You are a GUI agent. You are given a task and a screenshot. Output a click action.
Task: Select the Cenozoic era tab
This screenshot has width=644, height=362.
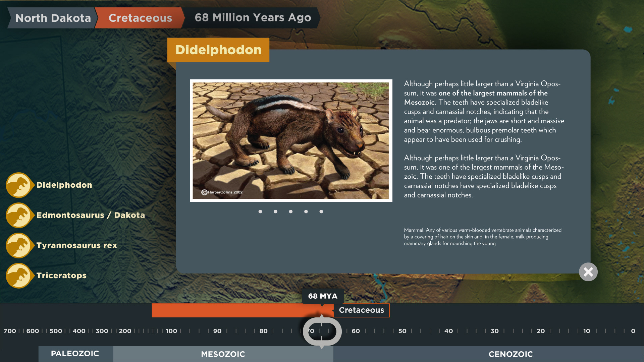pos(488,354)
